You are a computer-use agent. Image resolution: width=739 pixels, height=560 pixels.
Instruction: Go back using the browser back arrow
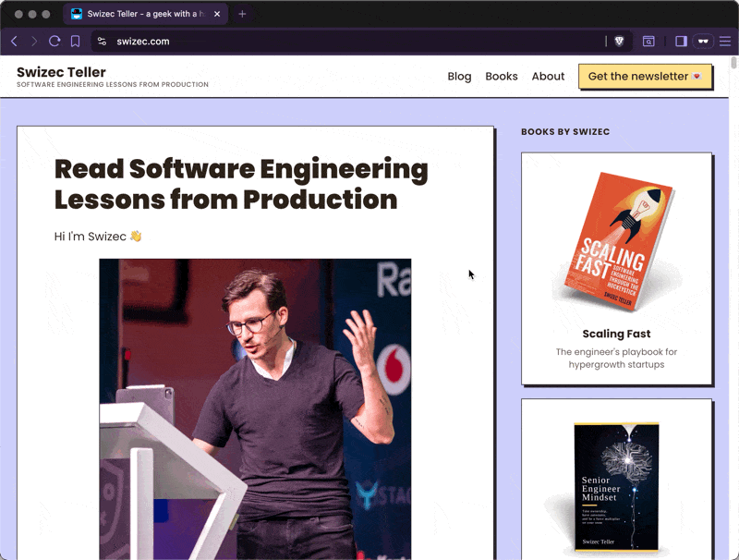coord(14,42)
